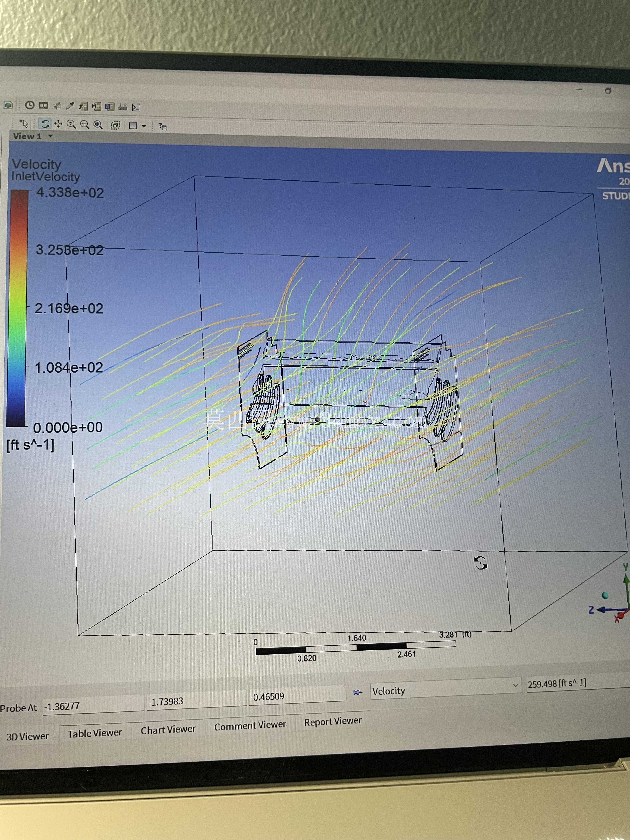Viewport: 630px width, 840px height.
Task: Open the Command Editor console icon
Action: [136, 108]
